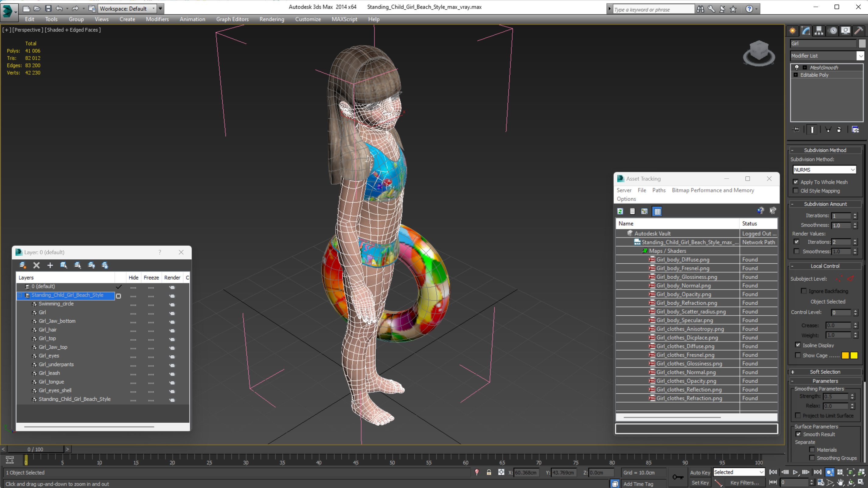
Task: Open the Workspace Default dropdown
Action: pyautogui.click(x=127, y=9)
